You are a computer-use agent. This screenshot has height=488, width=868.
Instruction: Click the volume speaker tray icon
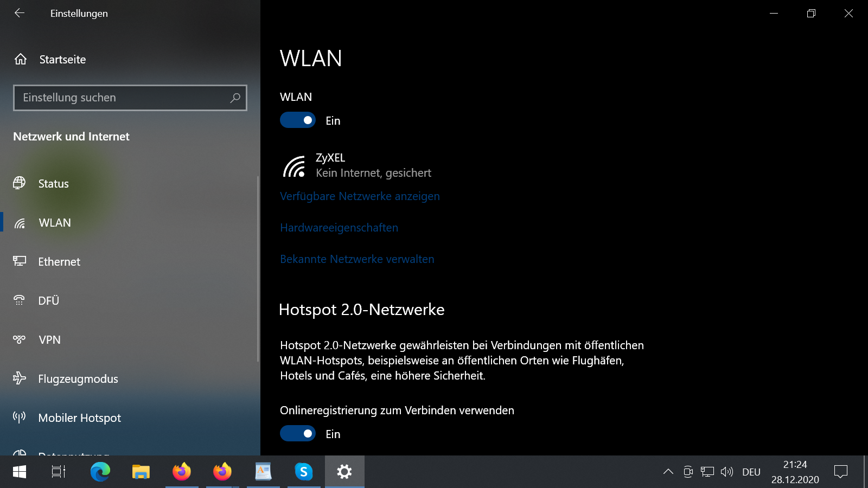click(726, 472)
